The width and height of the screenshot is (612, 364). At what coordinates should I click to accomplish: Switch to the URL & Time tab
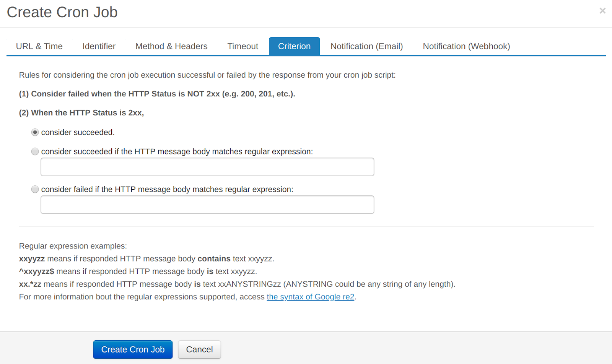(39, 46)
